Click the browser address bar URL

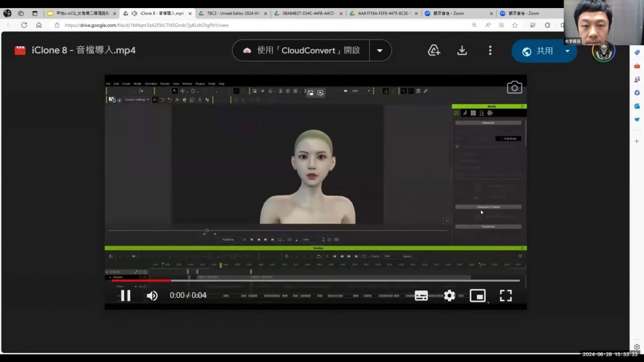click(146, 25)
